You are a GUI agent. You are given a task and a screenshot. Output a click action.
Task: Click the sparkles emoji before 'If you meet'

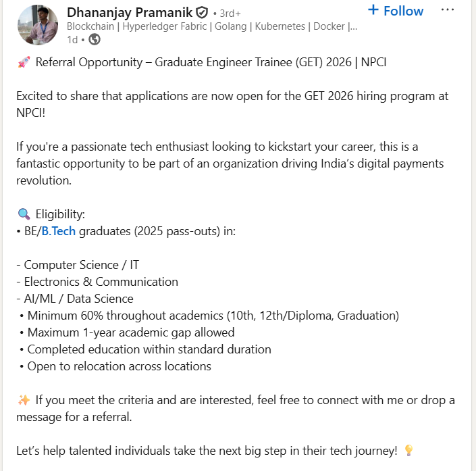coord(24,400)
